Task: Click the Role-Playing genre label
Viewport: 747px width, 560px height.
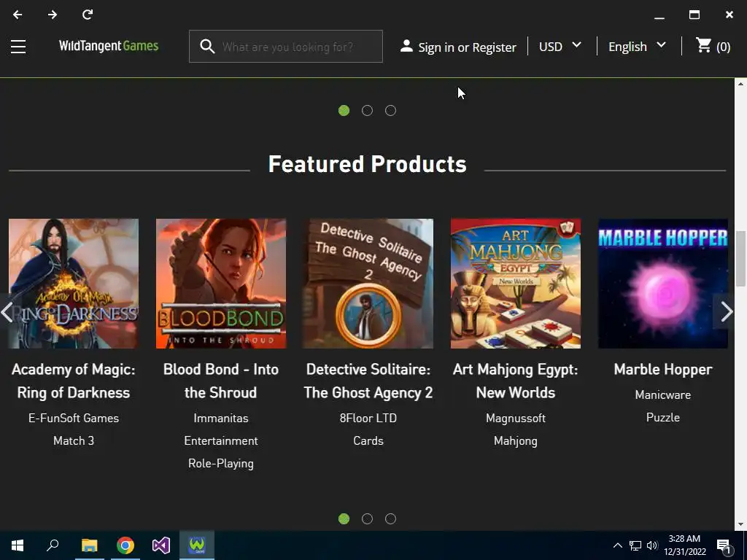Action: [x=221, y=463]
